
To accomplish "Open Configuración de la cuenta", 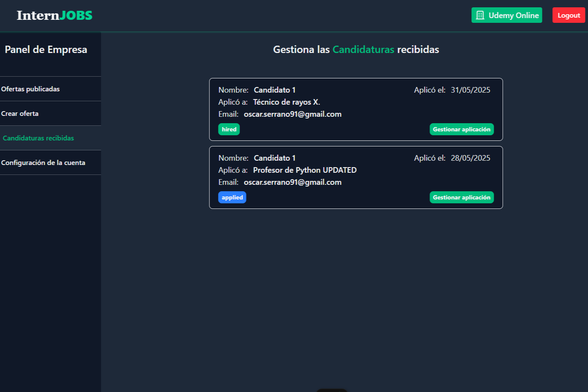I will pos(43,163).
